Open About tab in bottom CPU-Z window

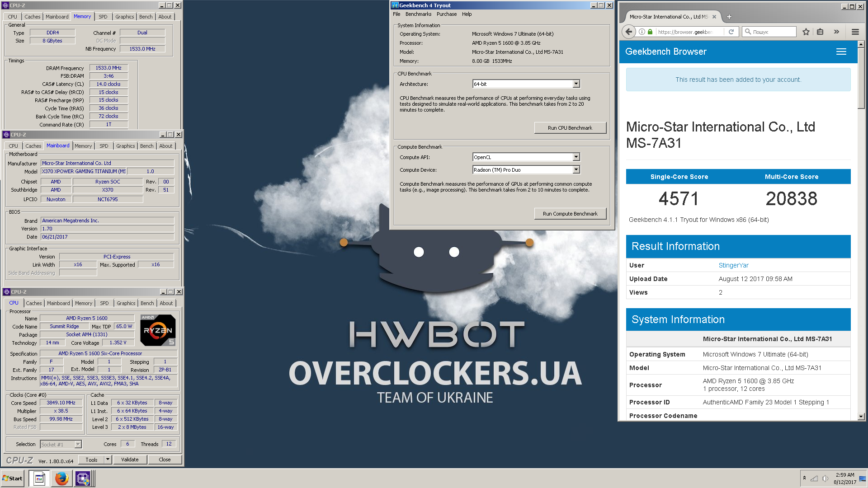(166, 303)
